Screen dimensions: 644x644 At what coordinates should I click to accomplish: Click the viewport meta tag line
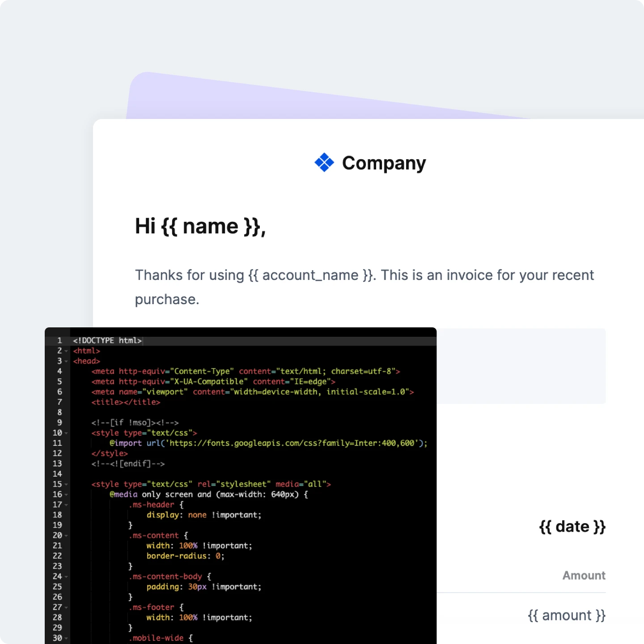coord(253,392)
